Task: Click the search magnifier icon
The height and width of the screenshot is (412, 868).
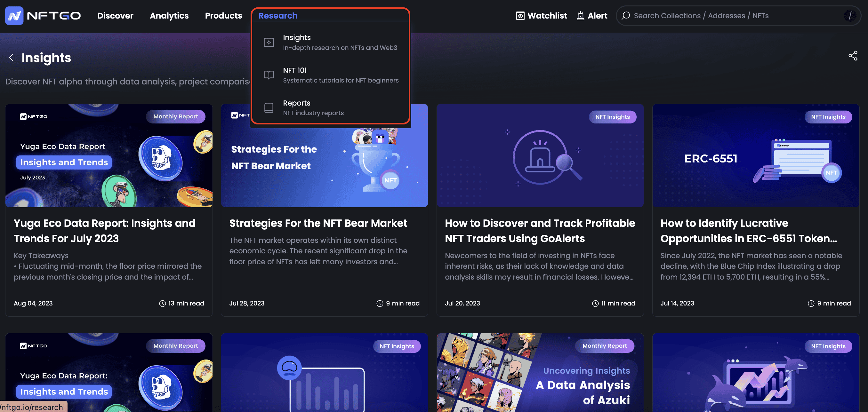Action: [625, 15]
